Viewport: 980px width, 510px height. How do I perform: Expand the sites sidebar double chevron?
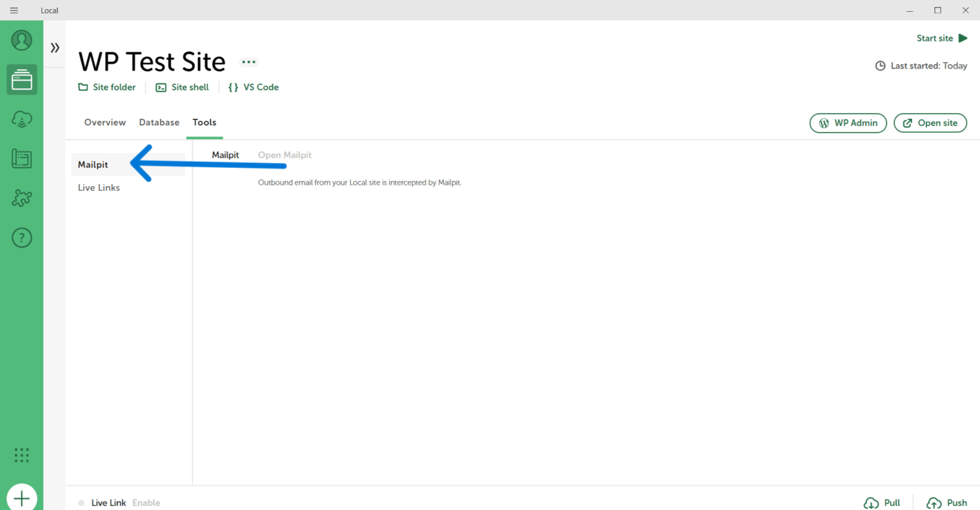point(55,48)
